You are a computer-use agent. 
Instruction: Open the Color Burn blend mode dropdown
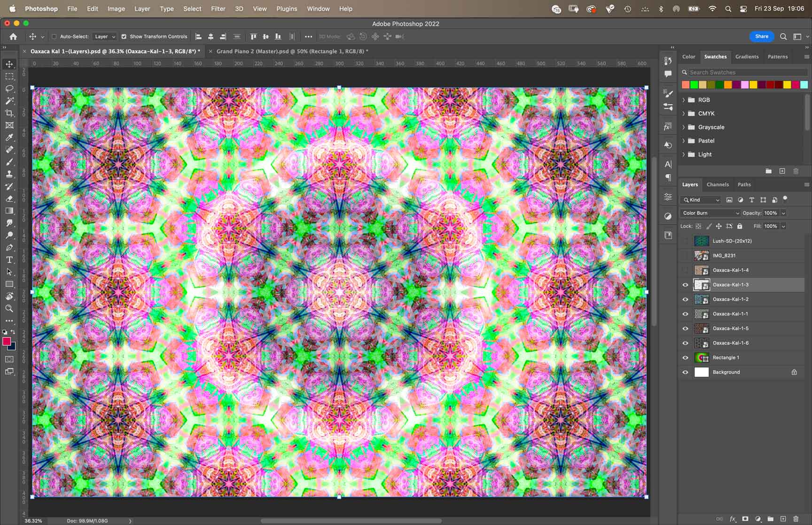pyautogui.click(x=710, y=213)
